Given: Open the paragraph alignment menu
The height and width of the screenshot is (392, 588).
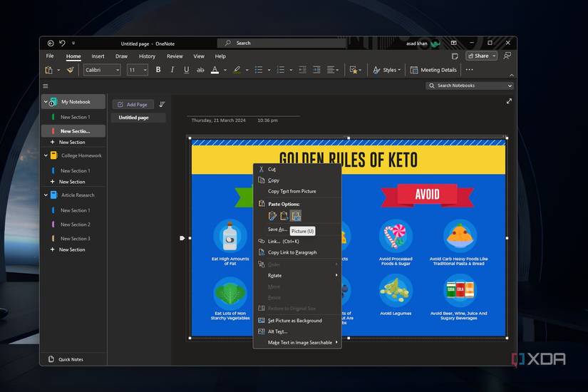Looking at the screenshot, I should coord(333,70).
